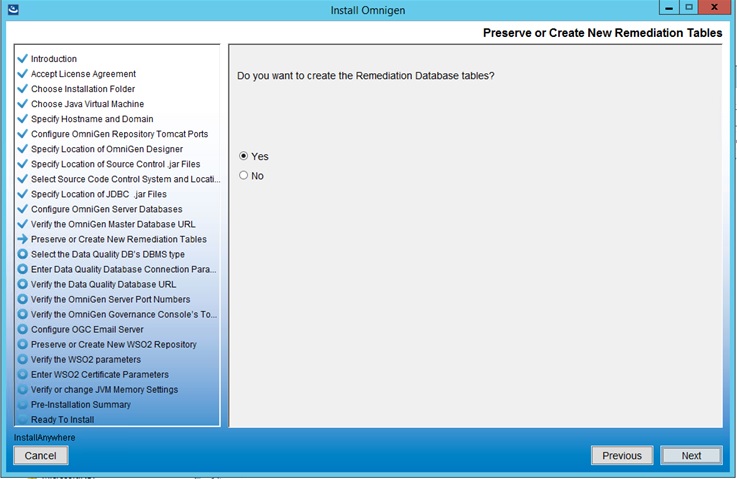
Task: Click checkmark beside Specify Location of Source Control .jar Files
Action: click(x=23, y=164)
